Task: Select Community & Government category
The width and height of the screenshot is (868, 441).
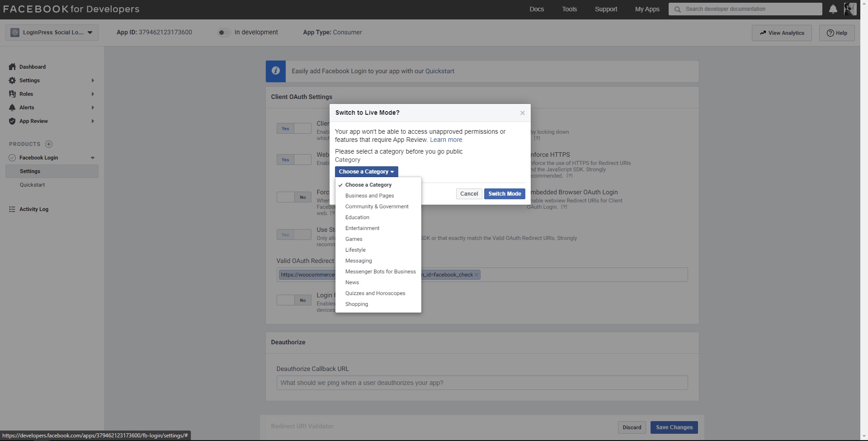Action: pos(378,206)
